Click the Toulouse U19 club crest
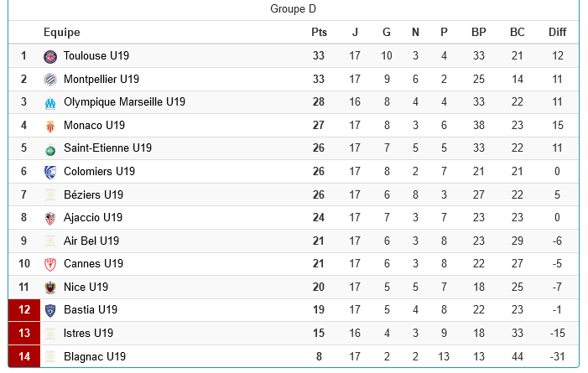Viewport: 588px width, 373px height. click(50, 56)
